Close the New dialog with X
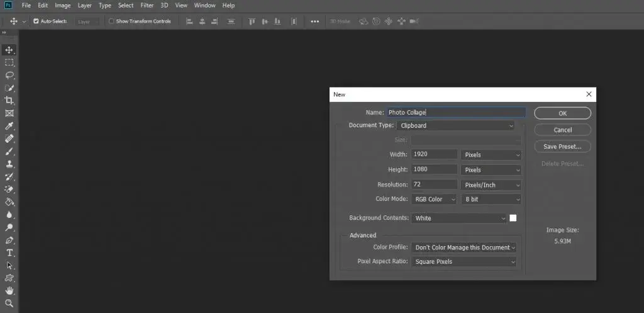The width and height of the screenshot is (644, 313). pos(589,94)
